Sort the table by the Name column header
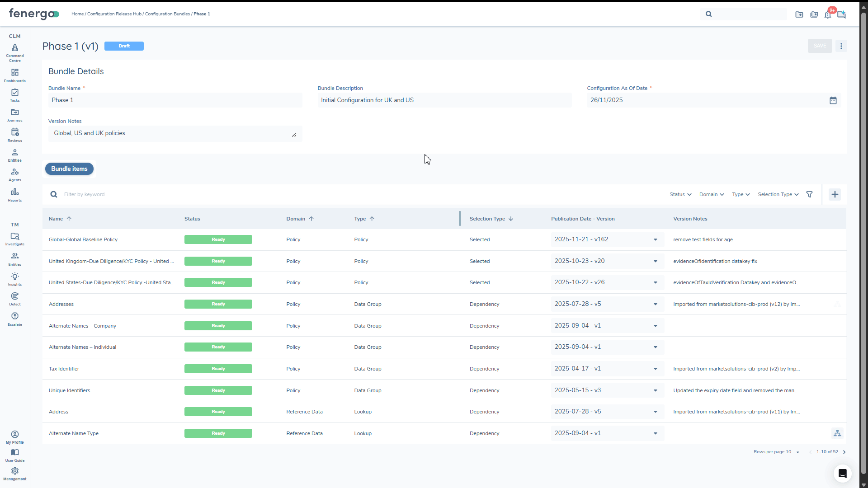 (56, 219)
